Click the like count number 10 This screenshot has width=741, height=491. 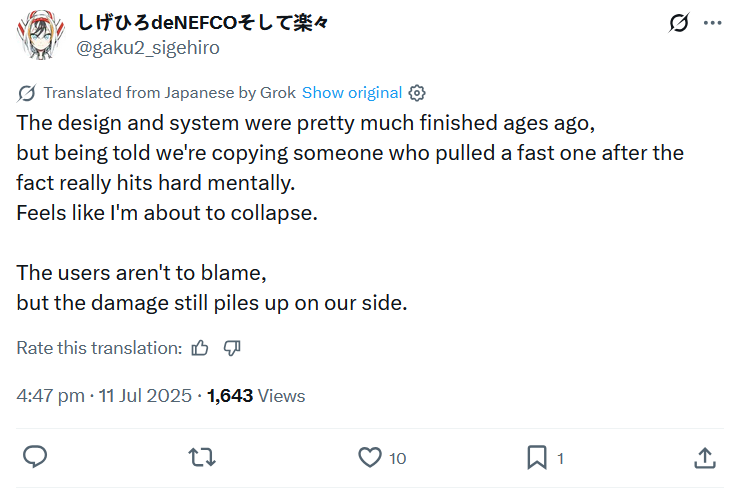pyautogui.click(x=397, y=459)
